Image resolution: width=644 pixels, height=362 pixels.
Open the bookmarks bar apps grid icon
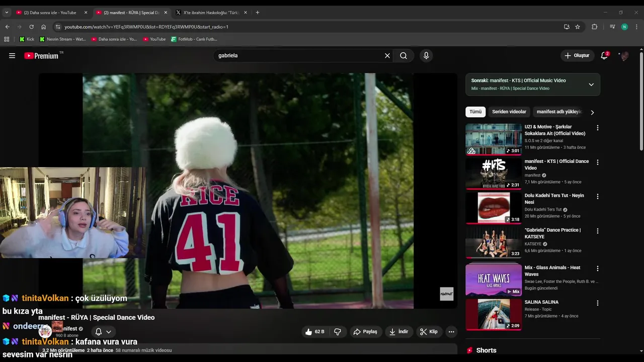pyautogui.click(x=7, y=39)
